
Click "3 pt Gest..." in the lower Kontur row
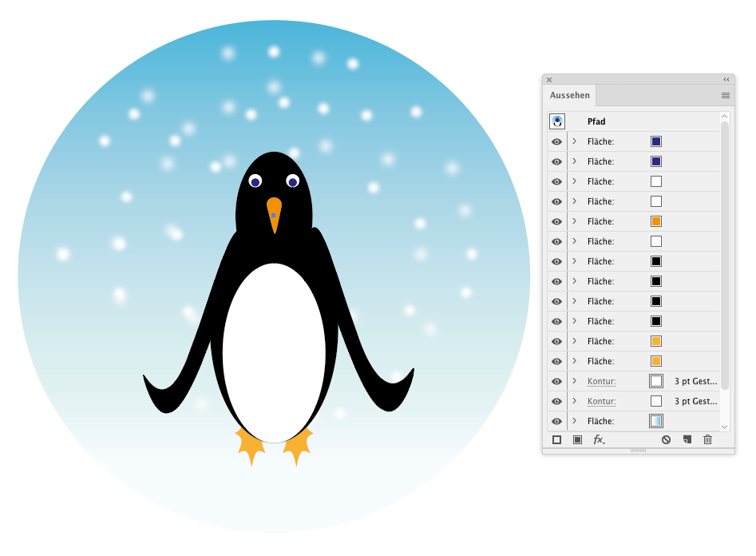pos(696,401)
